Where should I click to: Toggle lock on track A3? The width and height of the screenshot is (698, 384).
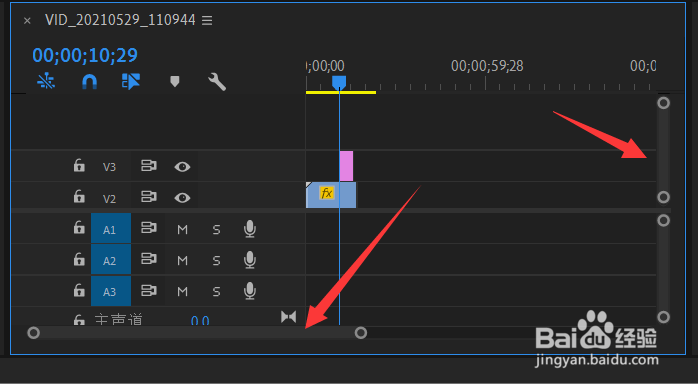(x=79, y=290)
